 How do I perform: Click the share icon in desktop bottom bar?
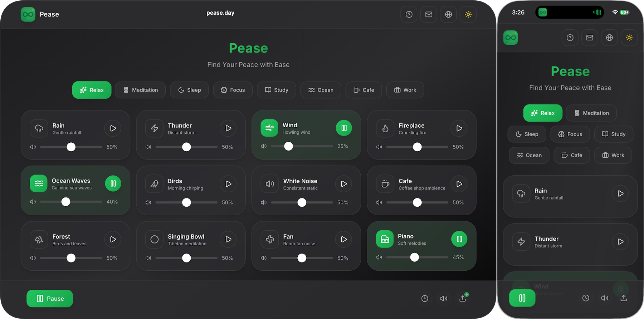[x=463, y=298]
